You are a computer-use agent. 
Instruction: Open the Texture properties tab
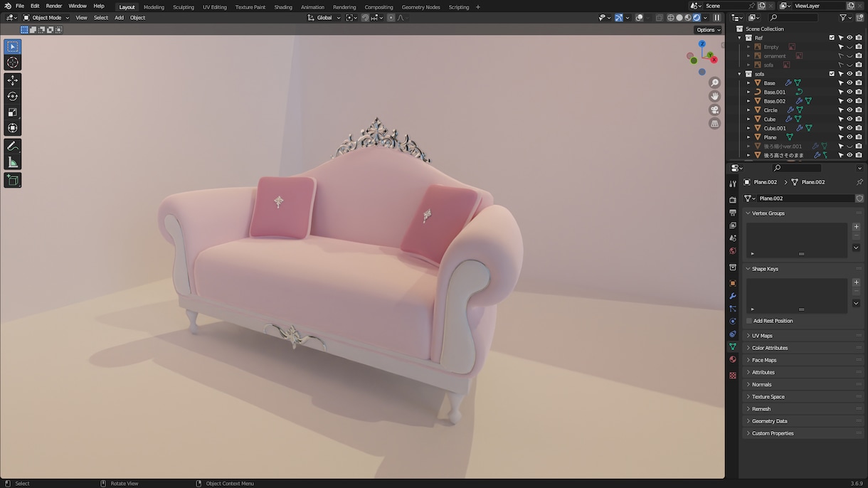point(733,376)
